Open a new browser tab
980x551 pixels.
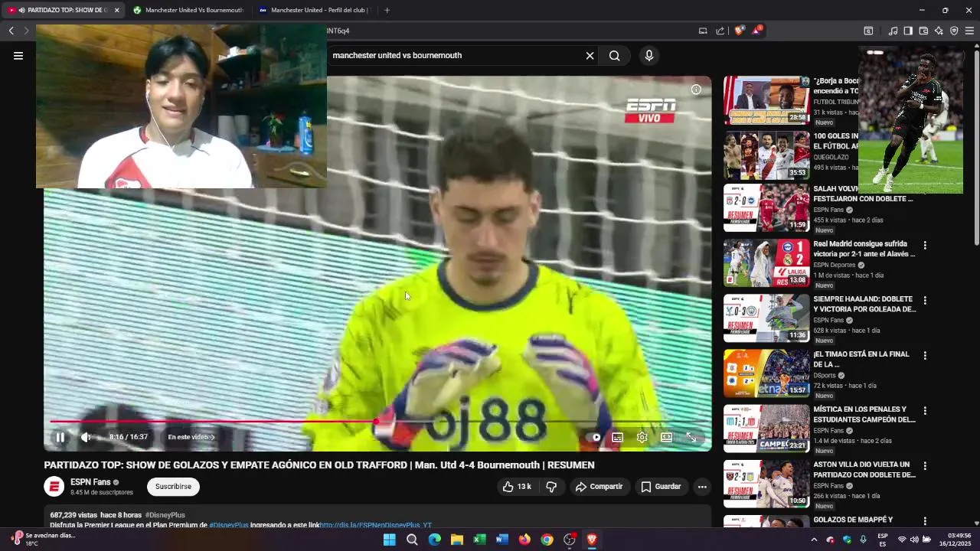[387, 10]
